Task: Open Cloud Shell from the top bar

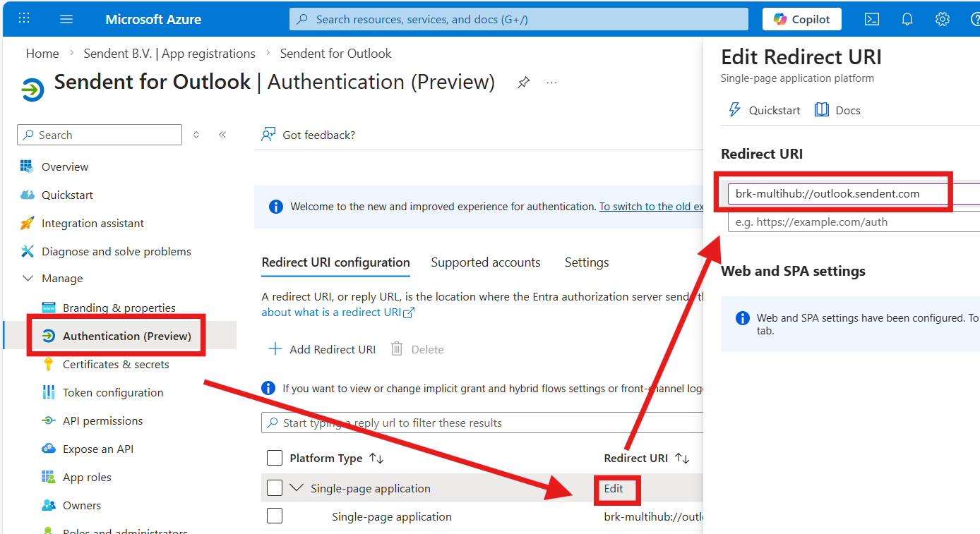Action: click(x=872, y=19)
